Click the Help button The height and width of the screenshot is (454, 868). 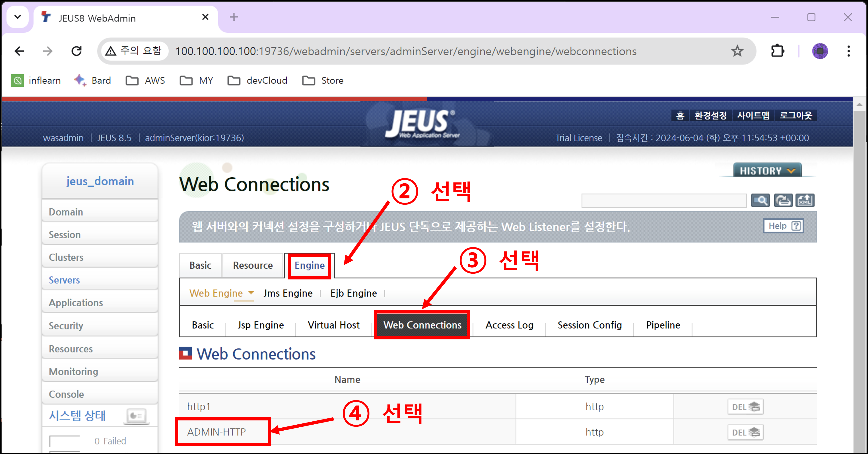click(783, 226)
